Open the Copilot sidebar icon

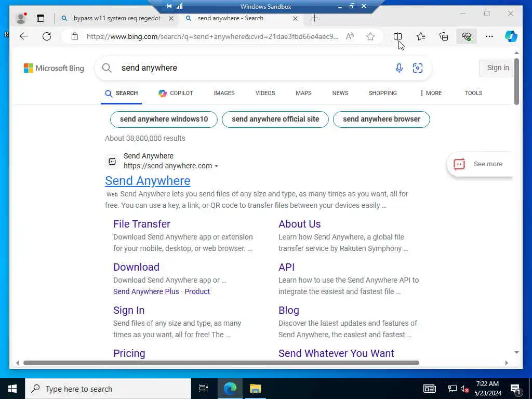[511, 36]
